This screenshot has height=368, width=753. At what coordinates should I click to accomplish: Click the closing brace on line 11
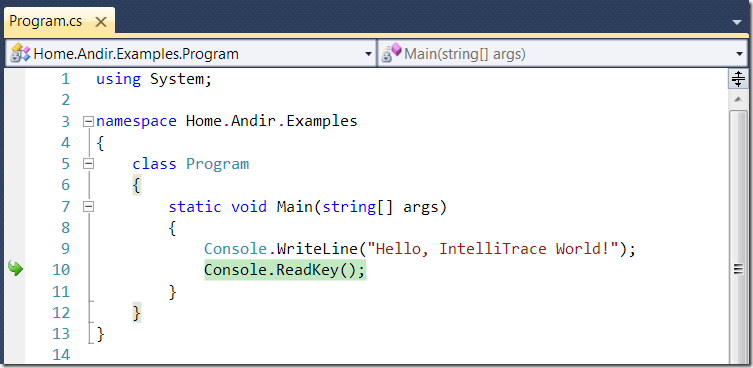click(173, 292)
